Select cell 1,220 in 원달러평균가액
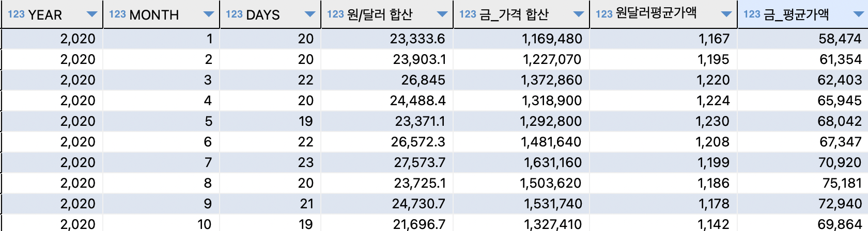This screenshot has height=231, width=868. 663,80
